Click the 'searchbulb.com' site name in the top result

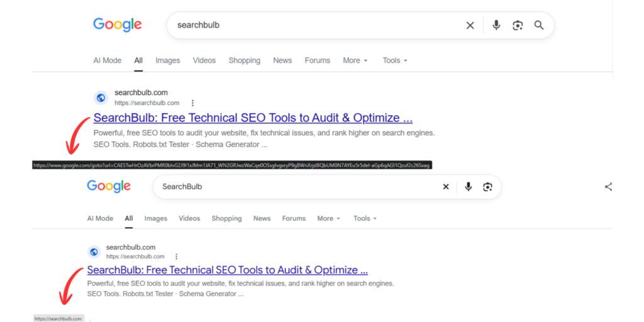tap(141, 93)
